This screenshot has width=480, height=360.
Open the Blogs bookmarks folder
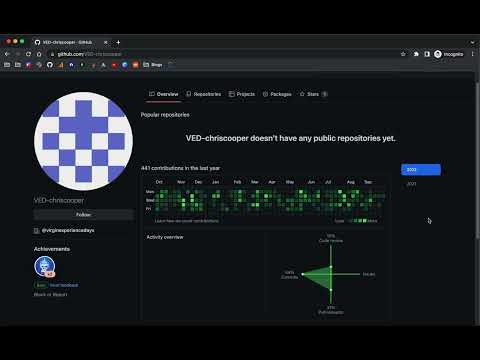(x=153, y=65)
